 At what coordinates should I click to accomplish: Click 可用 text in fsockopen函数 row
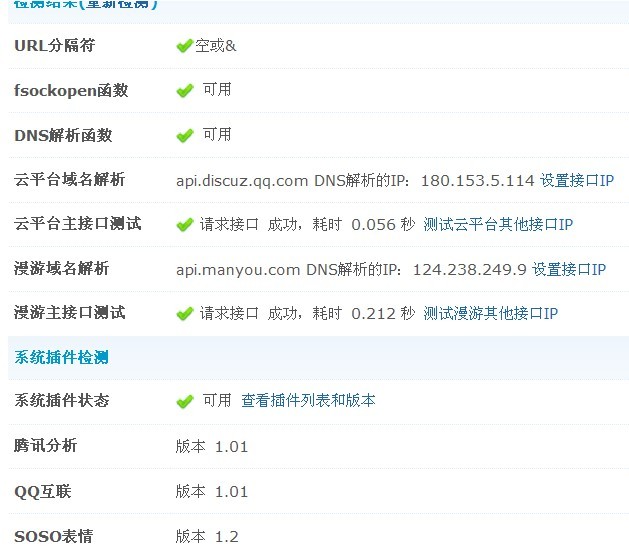(217, 90)
